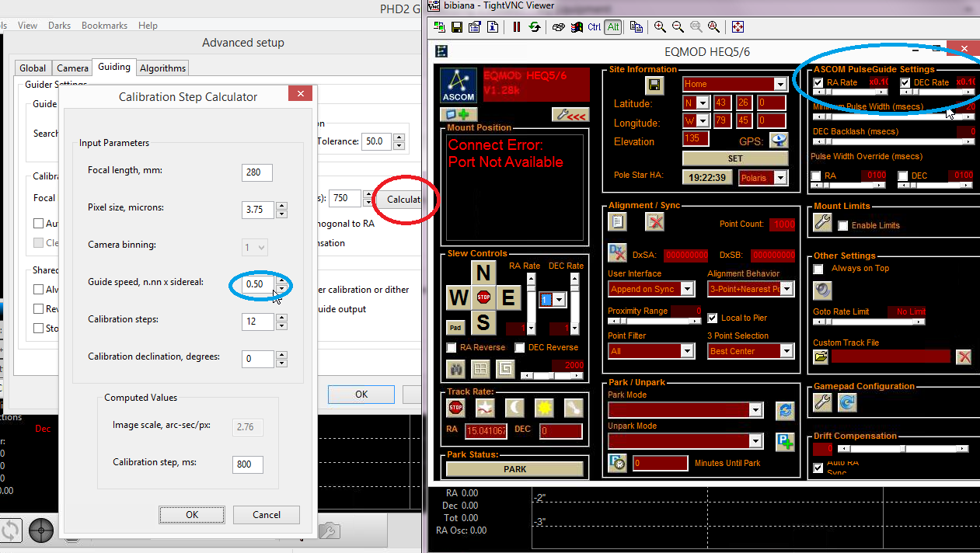Toggle DEC Rate pulseguide checkbox
This screenshot has width=980, height=553.
[905, 82]
